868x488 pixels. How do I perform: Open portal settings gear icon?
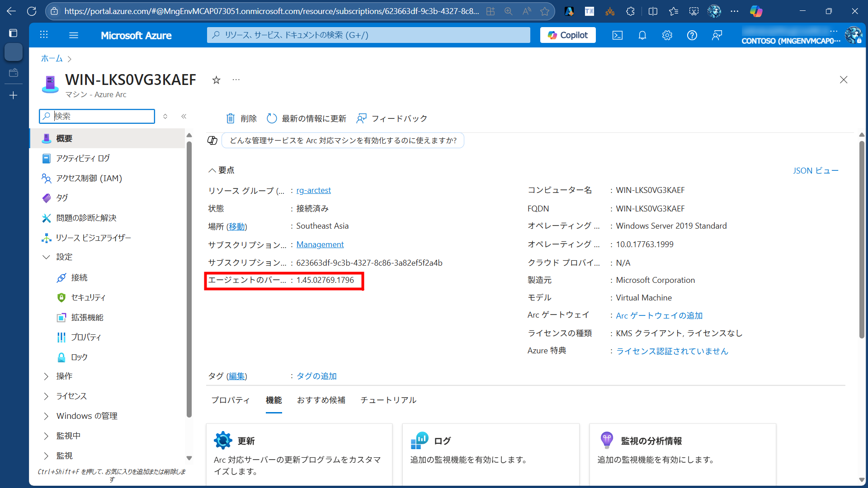point(667,35)
